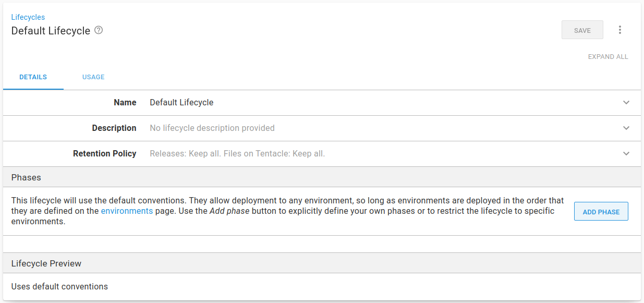This screenshot has width=644, height=303.
Task: Click the ADD PHASE button
Action: click(x=601, y=211)
